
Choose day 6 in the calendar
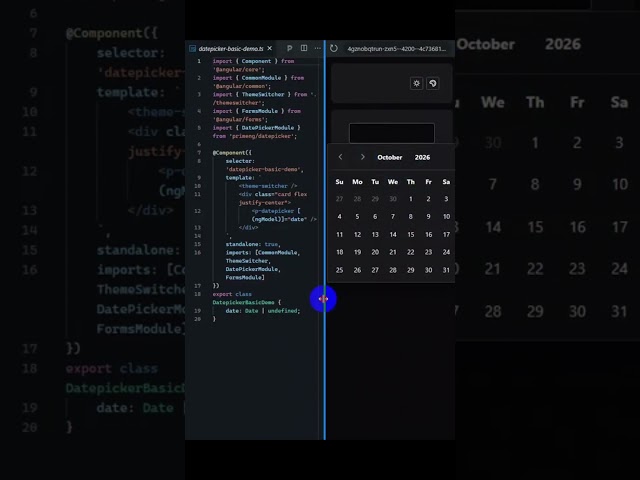point(375,217)
